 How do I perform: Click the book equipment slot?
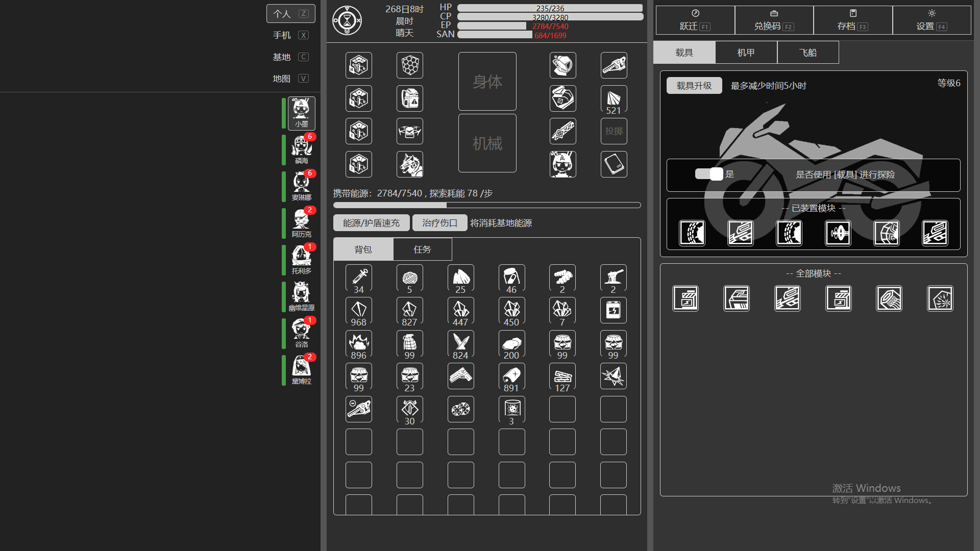pos(614,164)
